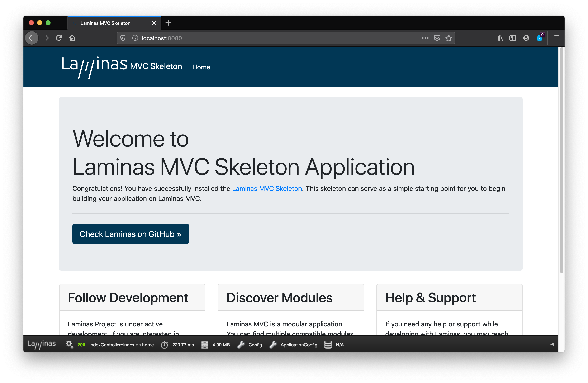Open the ApplicationConfig toolbar entry
588x383 pixels.
[293, 345]
